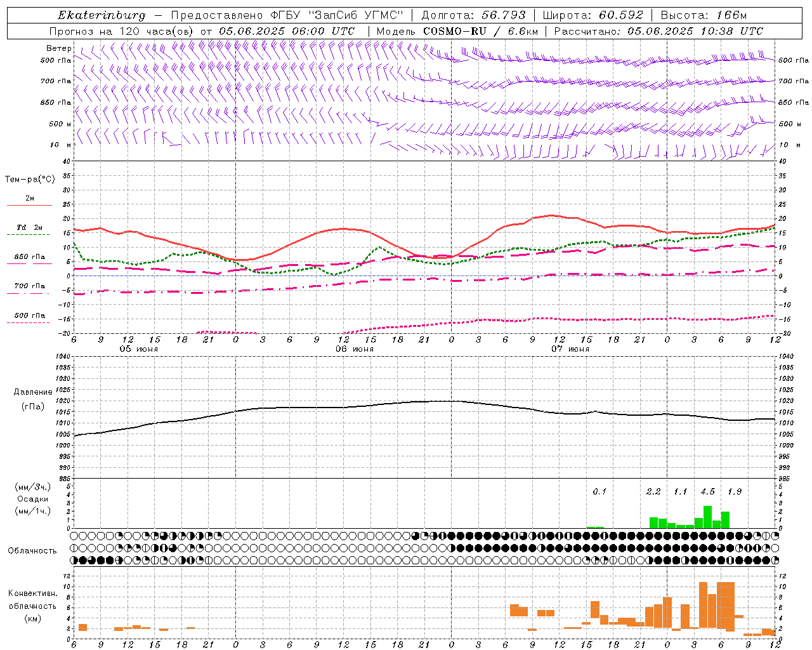Click the 'Прогноз на 120 часа(ов)' text
The width and height of the screenshot is (812, 650).
[122, 31]
